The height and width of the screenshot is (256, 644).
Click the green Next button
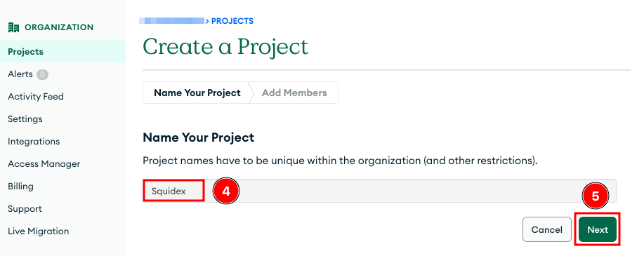click(598, 230)
